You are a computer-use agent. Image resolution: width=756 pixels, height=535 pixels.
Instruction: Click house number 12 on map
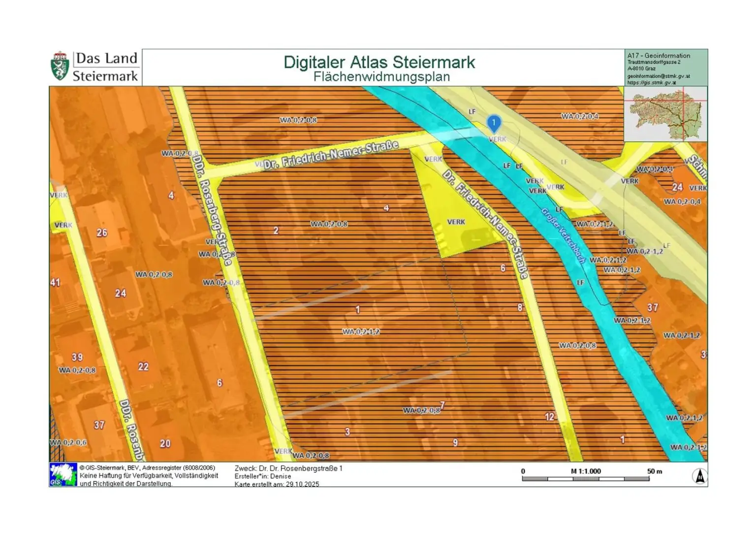pyautogui.click(x=549, y=417)
